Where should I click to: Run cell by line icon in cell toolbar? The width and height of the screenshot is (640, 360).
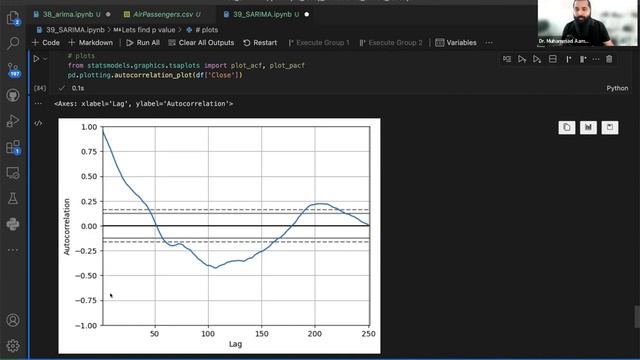click(x=507, y=59)
